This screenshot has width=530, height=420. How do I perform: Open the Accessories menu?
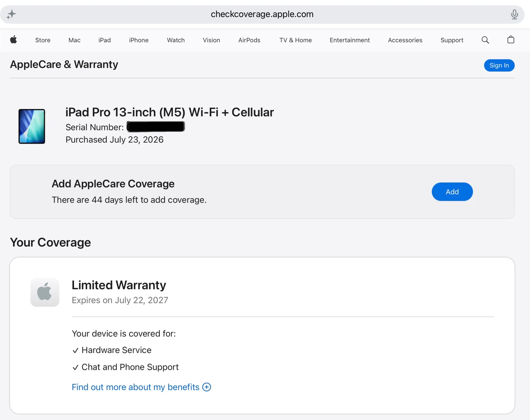point(405,40)
